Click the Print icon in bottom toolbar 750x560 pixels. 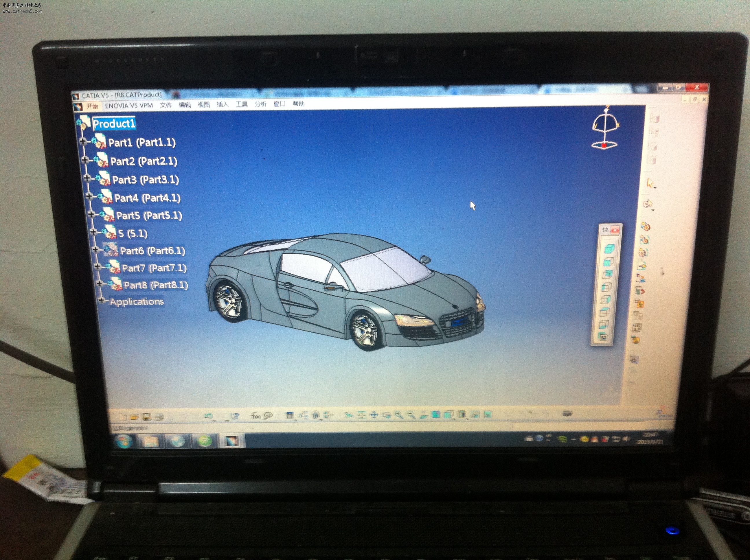(x=159, y=417)
